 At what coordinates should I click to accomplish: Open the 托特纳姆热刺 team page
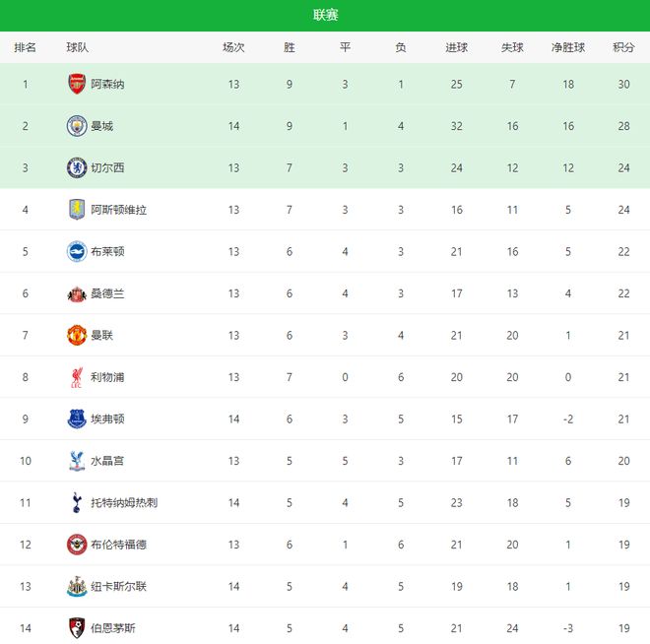(124, 503)
